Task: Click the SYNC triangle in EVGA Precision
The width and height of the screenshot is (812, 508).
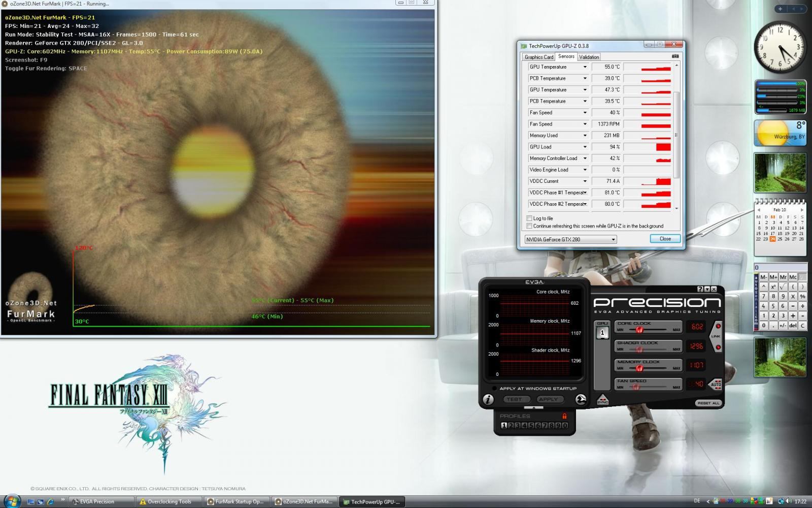Action: pos(602,399)
